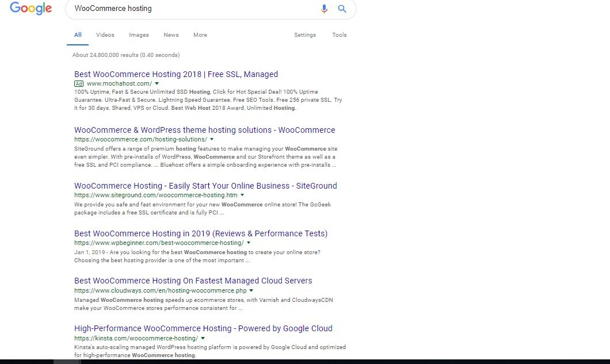Click the 100% Uptime ad description

pos(208,100)
